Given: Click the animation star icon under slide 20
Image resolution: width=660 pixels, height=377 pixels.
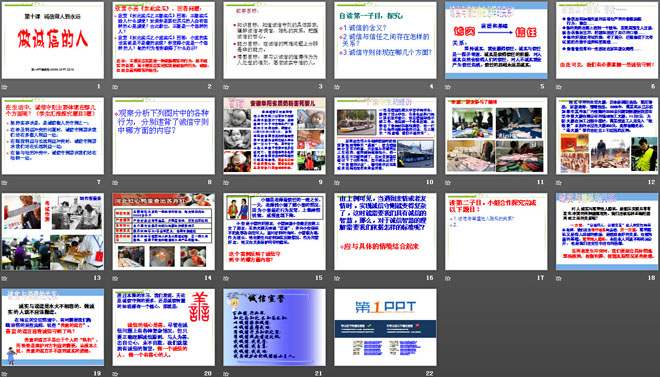Looking at the screenshot, I should (x=115, y=374).
